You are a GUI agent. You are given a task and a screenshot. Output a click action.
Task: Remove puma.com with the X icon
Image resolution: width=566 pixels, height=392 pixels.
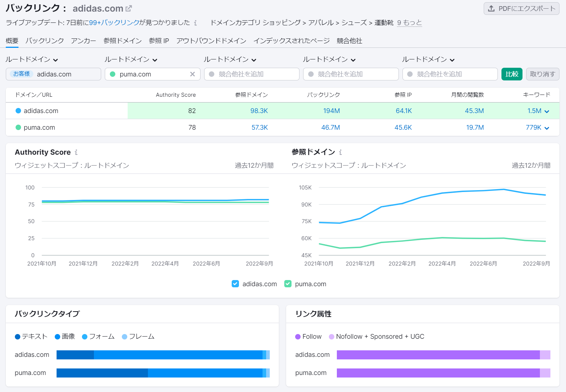[193, 74]
